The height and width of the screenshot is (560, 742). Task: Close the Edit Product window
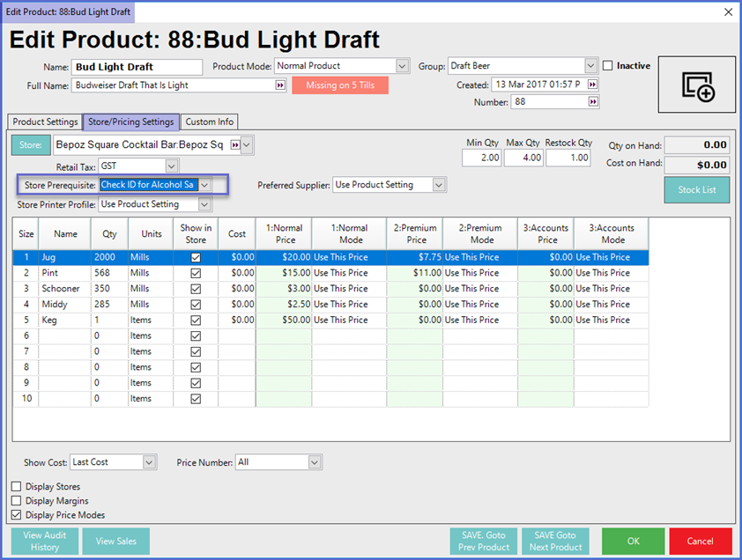[x=728, y=12]
